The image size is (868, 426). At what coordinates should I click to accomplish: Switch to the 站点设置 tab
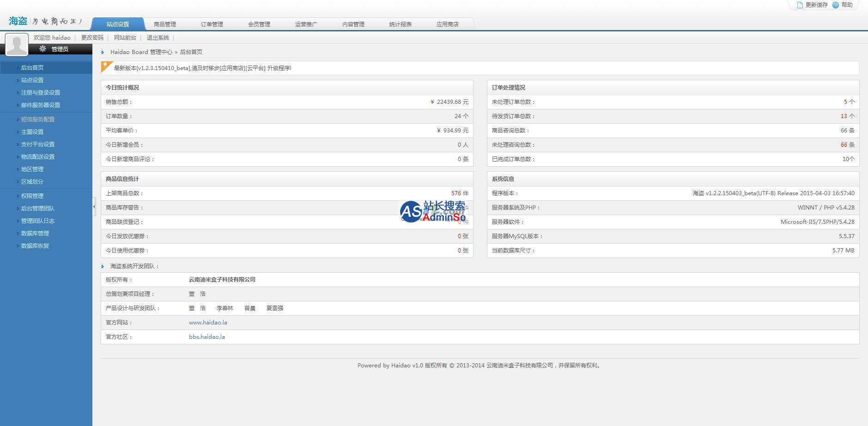pos(118,24)
